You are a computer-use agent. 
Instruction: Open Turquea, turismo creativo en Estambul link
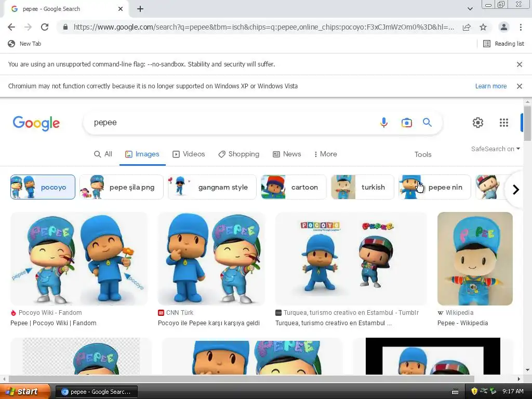coord(334,323)
